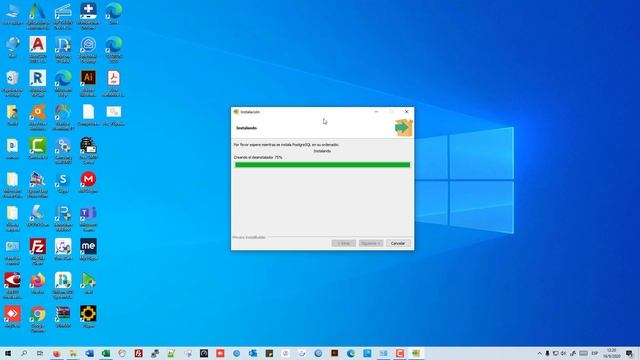Open the volume control in system tray
The image size is (640, 360).
pos(563,353)
